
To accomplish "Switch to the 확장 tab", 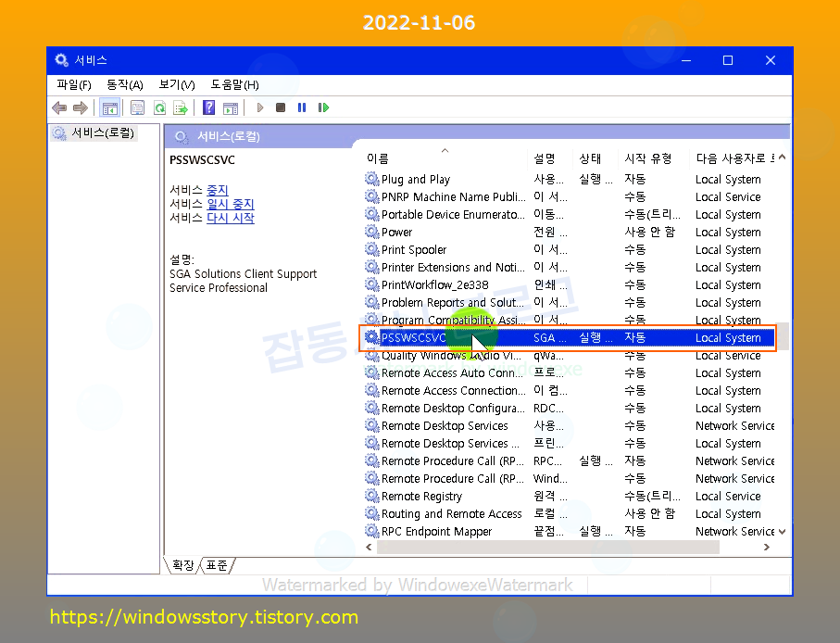I will (x=183, y=565).
